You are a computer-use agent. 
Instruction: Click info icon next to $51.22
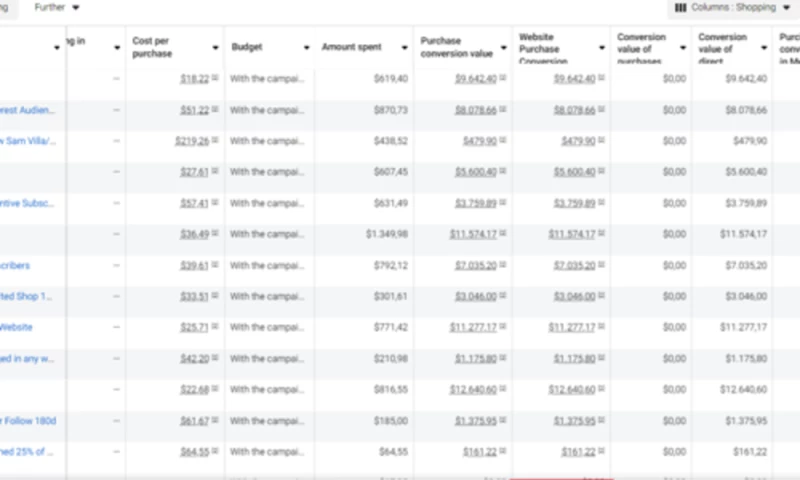point(215,109)
